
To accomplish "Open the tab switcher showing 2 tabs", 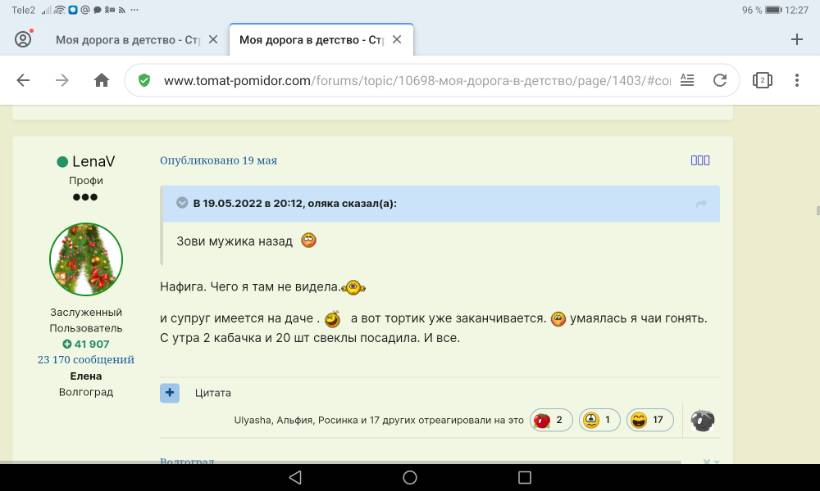I will [762, 81].
